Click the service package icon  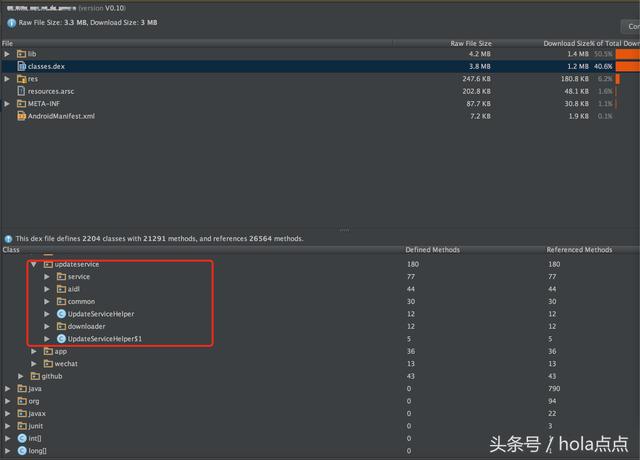pyautogui.click(x=61, y=277)
